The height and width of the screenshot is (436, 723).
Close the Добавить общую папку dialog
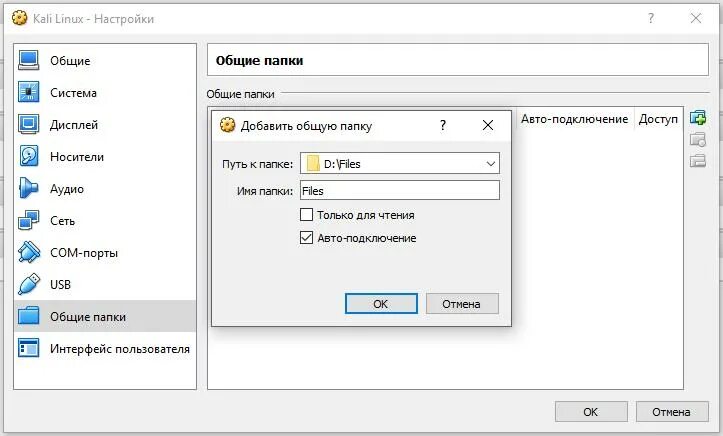point(488,125)
